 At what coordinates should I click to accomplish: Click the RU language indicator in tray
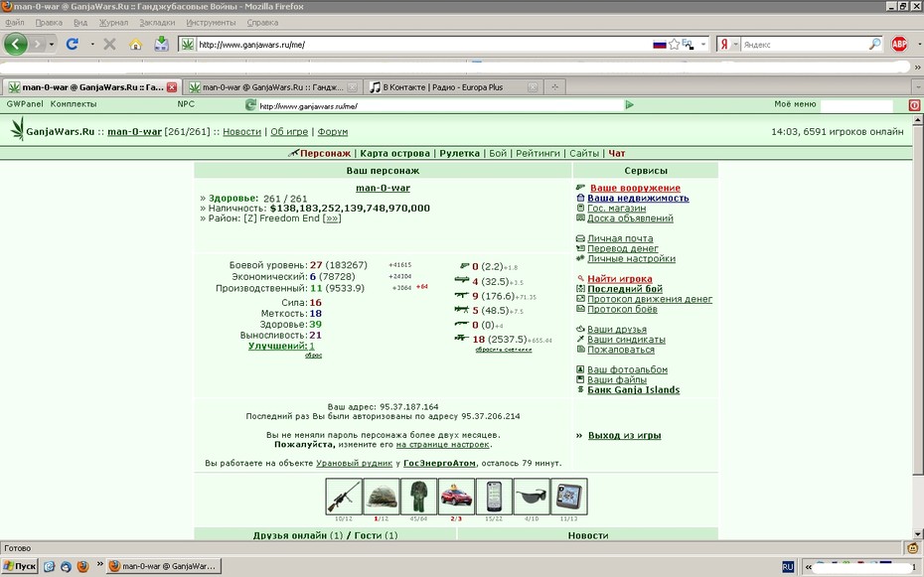[x=788, y=567]
